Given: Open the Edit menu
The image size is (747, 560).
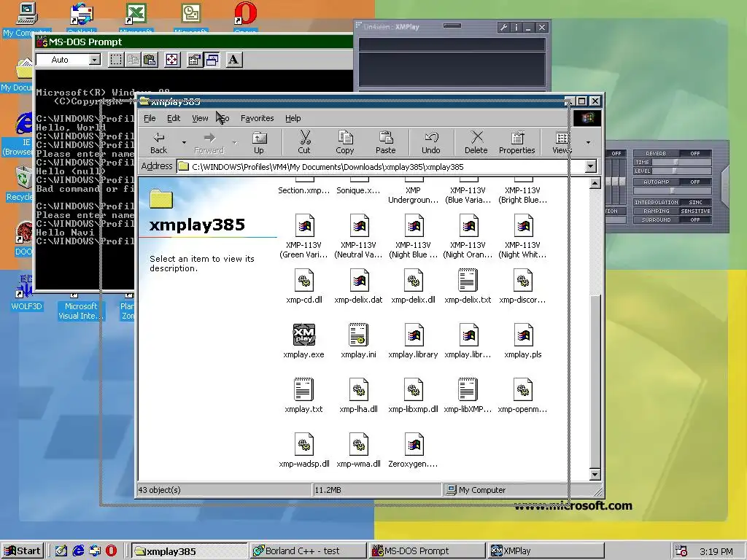Looking at the screenshot, I should [x=174, y=118].
